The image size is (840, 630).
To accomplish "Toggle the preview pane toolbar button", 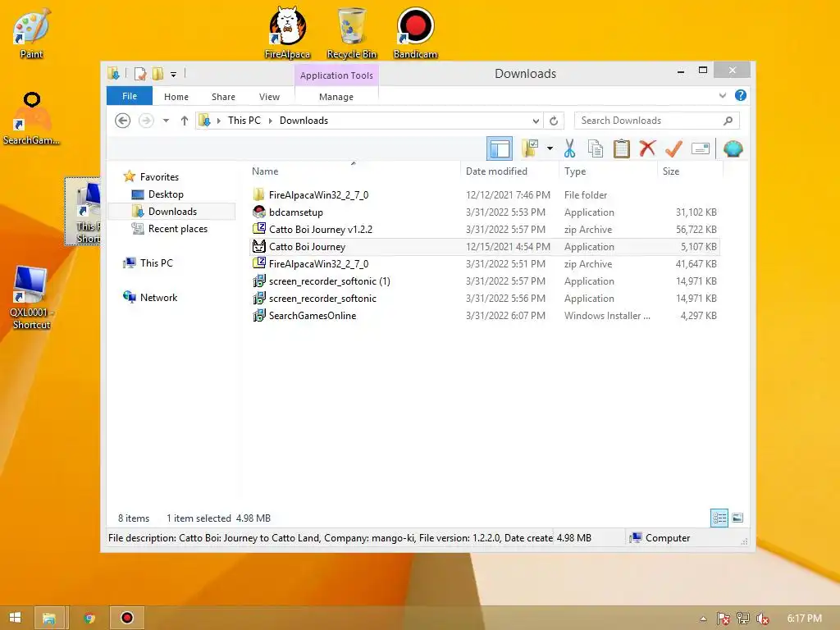I will click(x=500, y=148).
